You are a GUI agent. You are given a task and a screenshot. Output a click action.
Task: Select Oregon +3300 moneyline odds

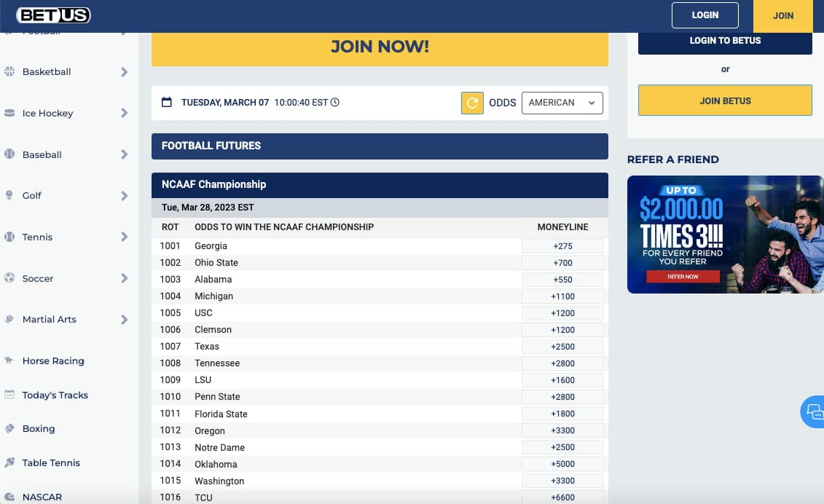coord(562,430)
